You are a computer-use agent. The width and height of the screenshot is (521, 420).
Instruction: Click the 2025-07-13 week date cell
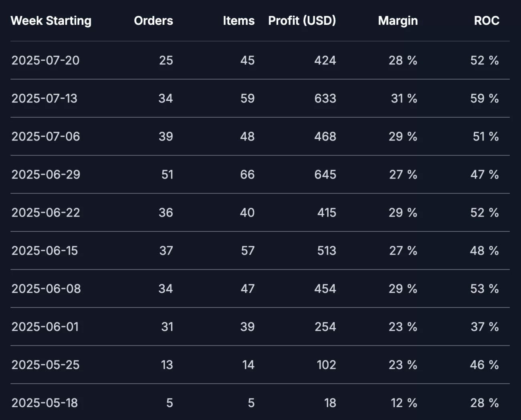click(x=44, y=98)
